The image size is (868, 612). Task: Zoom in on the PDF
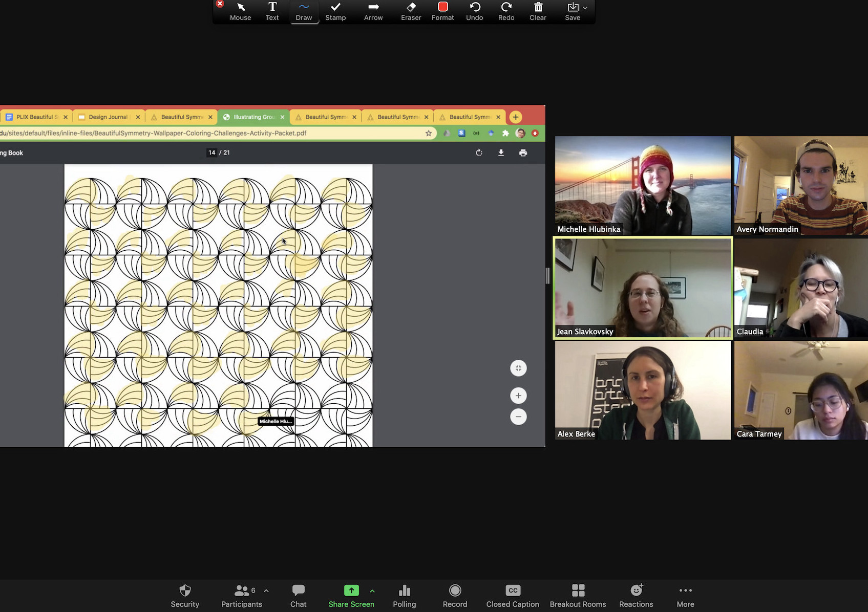518,396
